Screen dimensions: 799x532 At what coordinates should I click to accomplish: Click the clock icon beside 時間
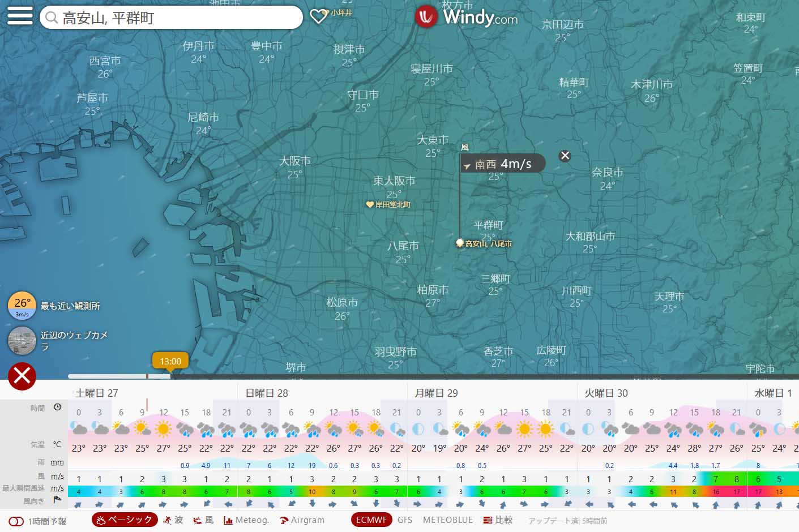57,407
